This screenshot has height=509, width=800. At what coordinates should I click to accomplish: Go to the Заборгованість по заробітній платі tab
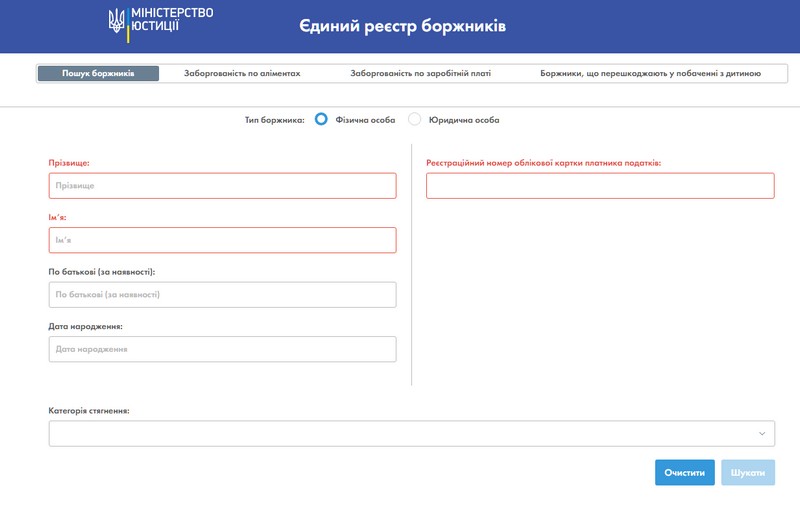420,74
